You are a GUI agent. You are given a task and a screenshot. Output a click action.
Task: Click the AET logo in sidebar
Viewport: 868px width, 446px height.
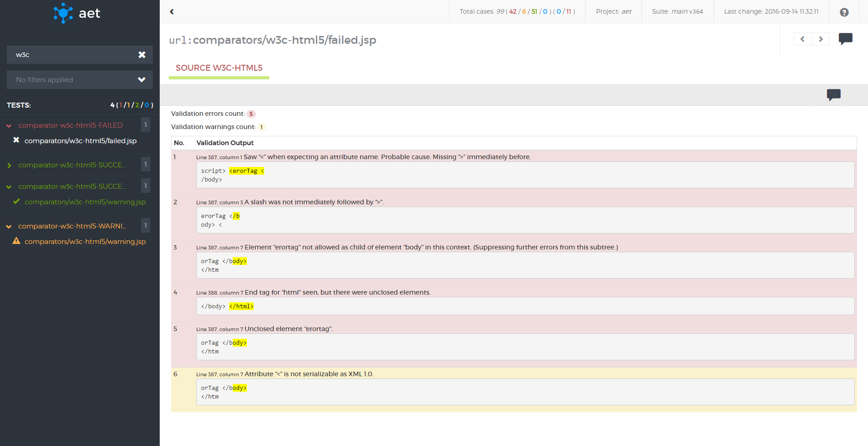(x=77, y=13)
